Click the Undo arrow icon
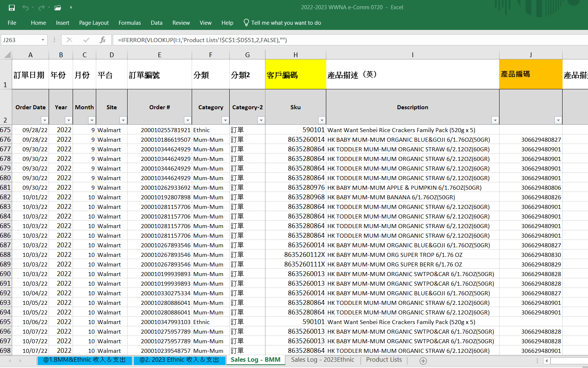The width and height of the screenshot is (588, 368). tap(25, 7)
